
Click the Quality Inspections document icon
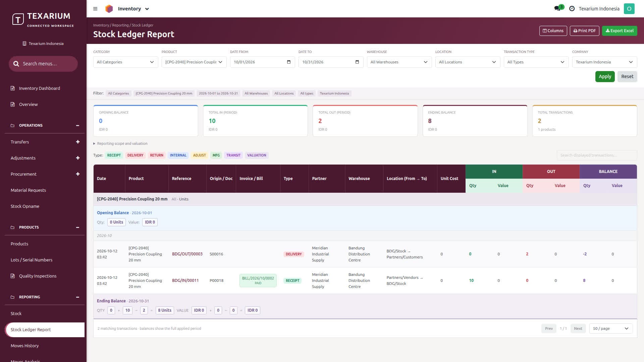pos(13,276)
